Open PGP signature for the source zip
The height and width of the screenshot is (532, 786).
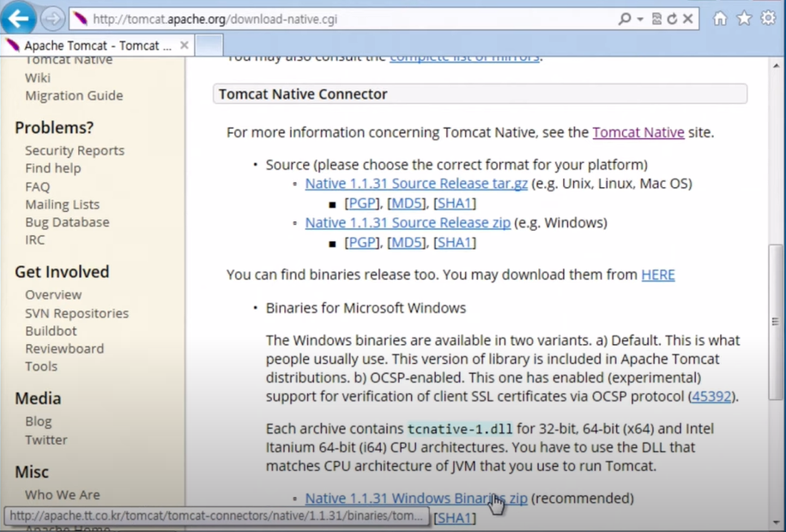[362, 243]
